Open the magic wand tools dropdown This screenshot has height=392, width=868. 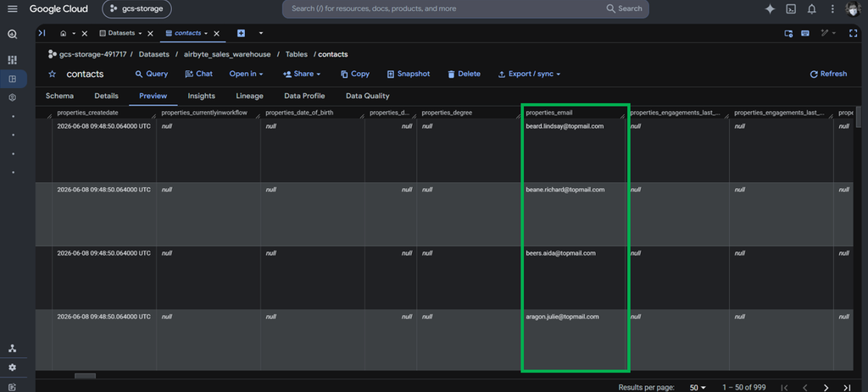coord(828,33)
